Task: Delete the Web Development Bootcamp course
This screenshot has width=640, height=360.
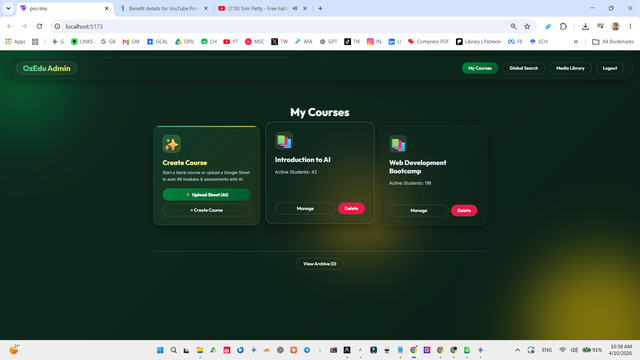Action: 464,211
